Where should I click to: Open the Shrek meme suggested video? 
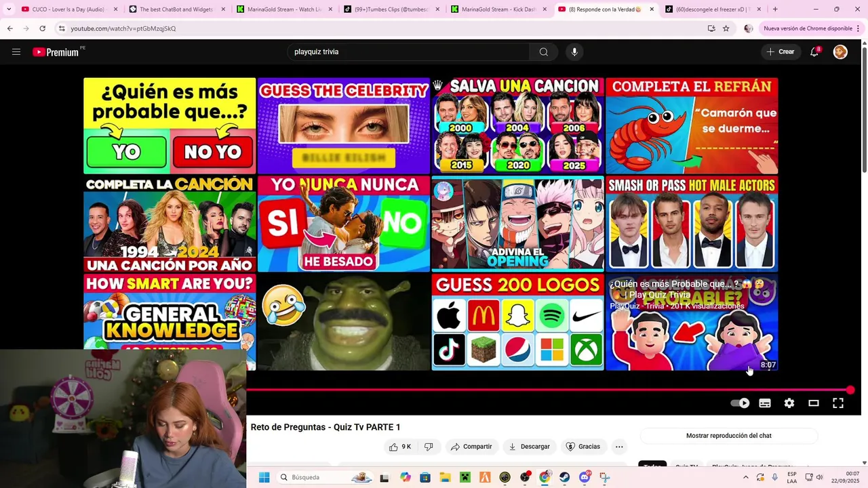[x=344, y=322]
